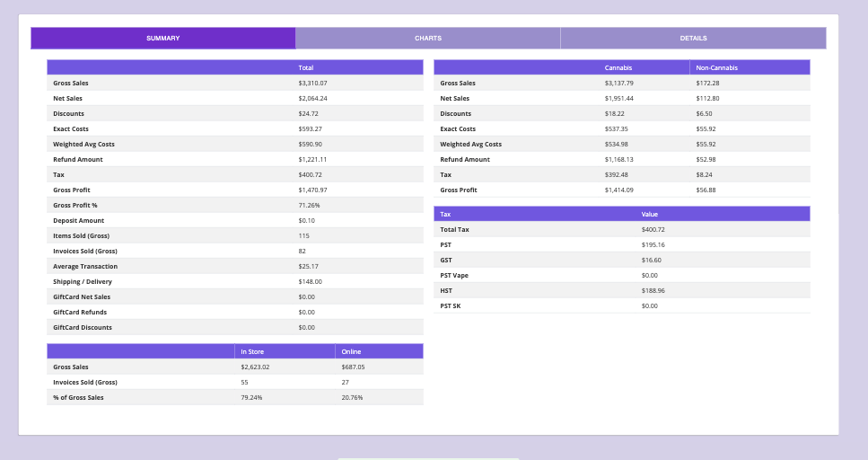Select the Online gross sales $687.05
868x460 pixels.
353,367
